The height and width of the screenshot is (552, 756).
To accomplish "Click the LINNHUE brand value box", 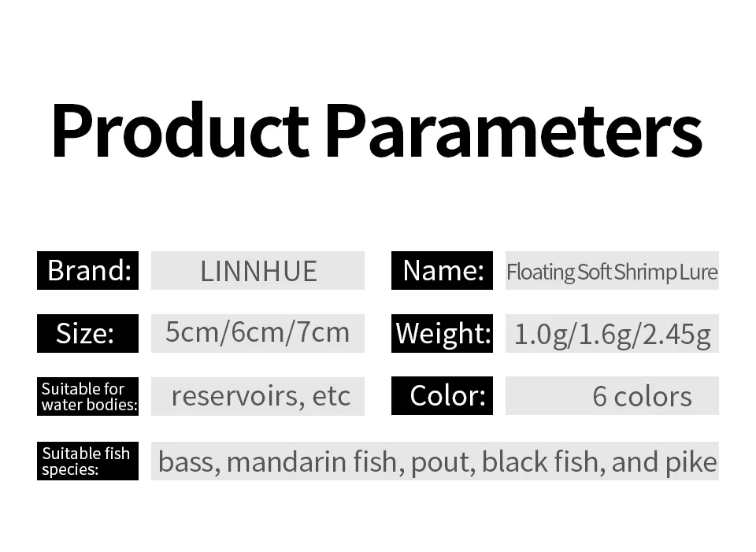I will (x=258, y=271).
